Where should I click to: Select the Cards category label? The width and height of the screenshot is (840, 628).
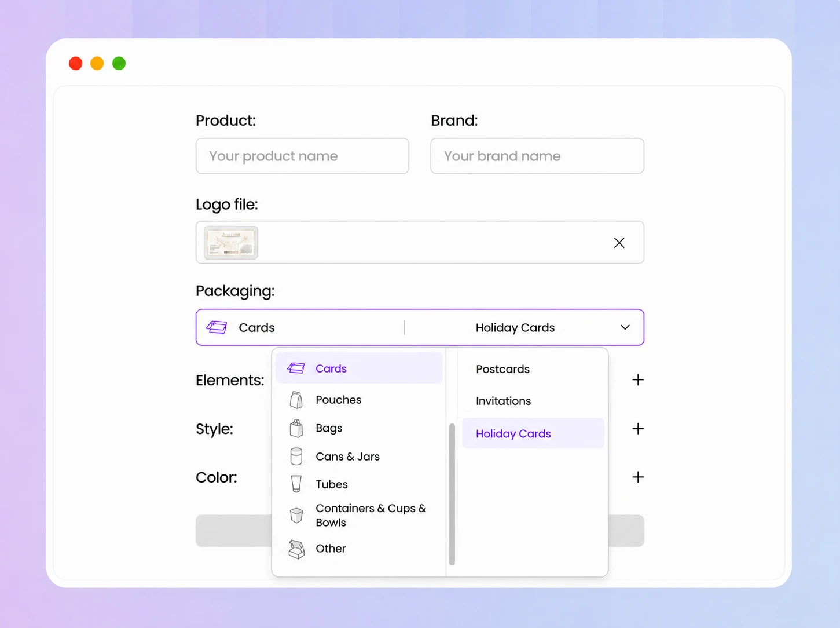(331, 368)
